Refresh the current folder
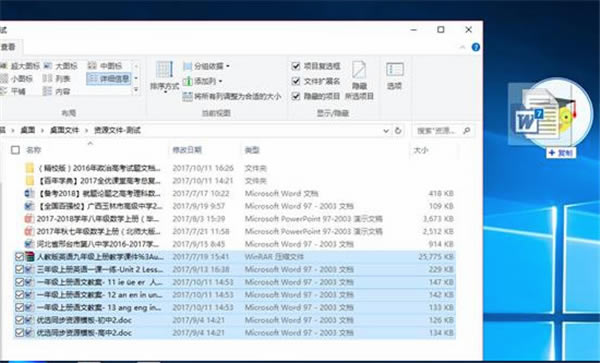Image resolution: width=600 pixels, height=363 pixels. [398, 131]
